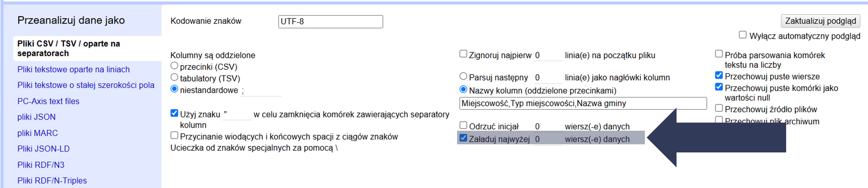
Task: Uncheck Przechowuj puste wiersze checkbox
Action: point(719,75)
